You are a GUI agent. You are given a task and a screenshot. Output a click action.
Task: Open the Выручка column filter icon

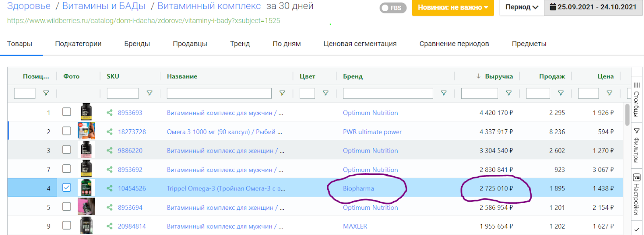point(509,93)
